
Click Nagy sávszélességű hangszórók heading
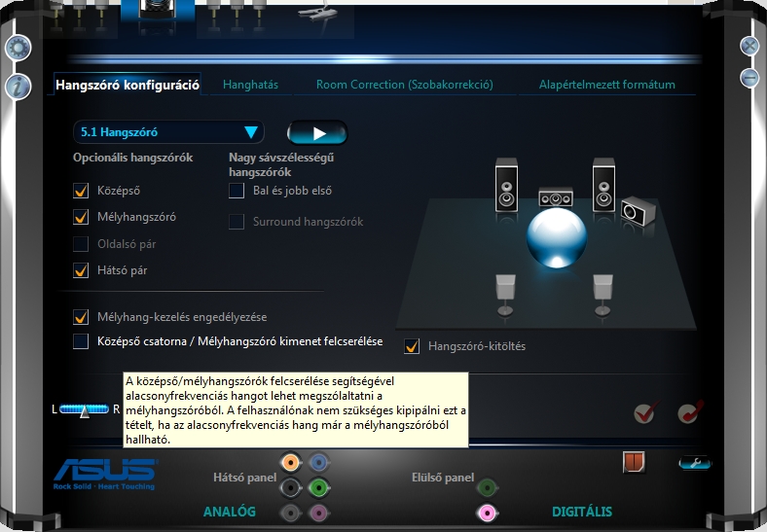[x=281, y=164]
